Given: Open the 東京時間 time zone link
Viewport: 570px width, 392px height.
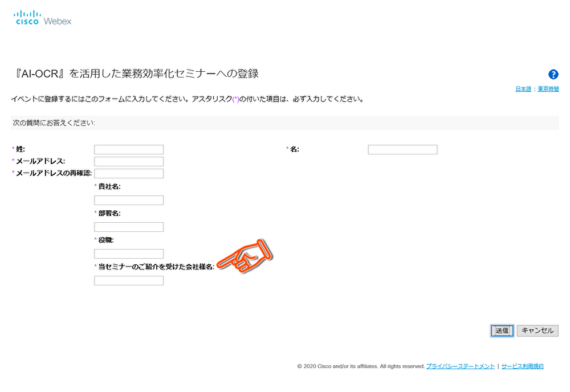Looking at the screenshot, I should [x=548, y=89].
